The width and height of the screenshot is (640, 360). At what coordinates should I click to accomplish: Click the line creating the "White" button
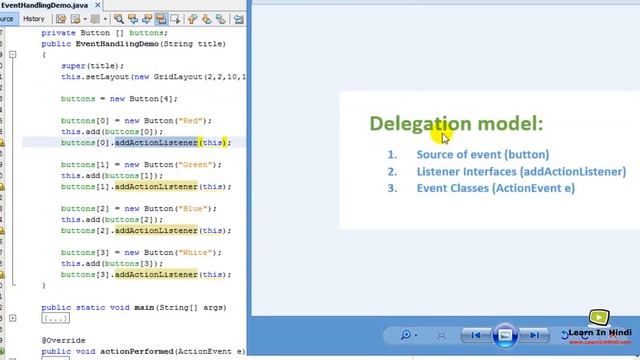[x=141, y=253]
